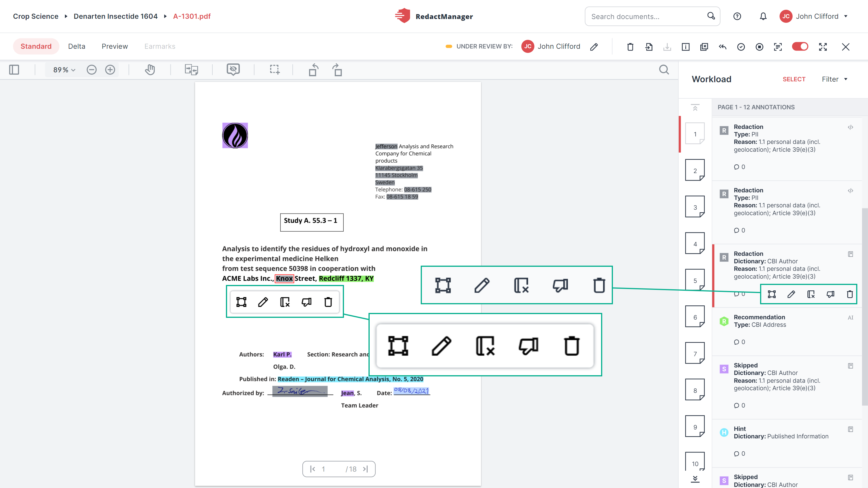Screen dimensions: 868x488
Task: Open Denarten Insectide 1604 breadcrumb
Action: point(116,16)
